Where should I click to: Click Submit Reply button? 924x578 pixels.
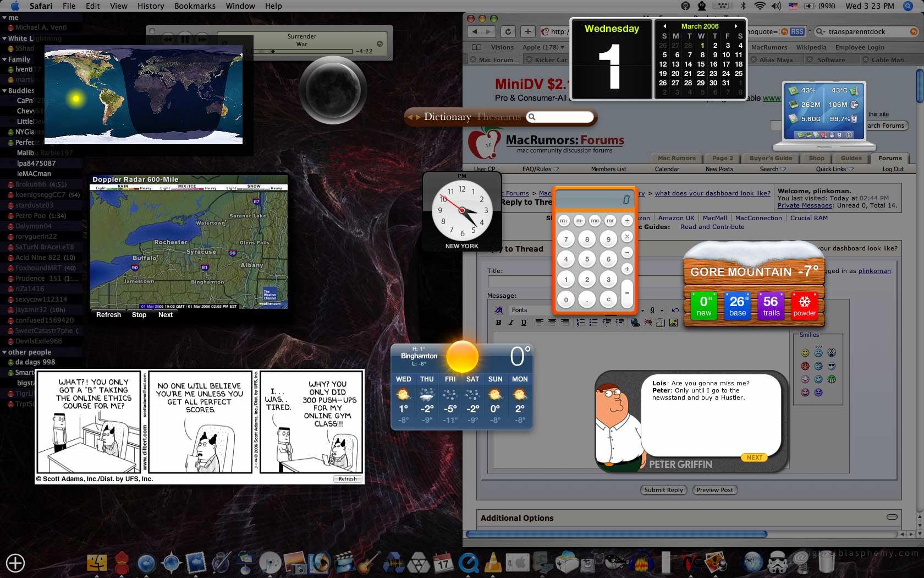pyautogui.click(x=663, y=490)
